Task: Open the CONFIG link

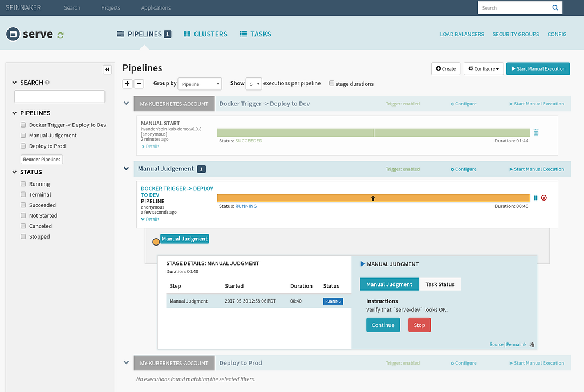Action: [557, 34]
